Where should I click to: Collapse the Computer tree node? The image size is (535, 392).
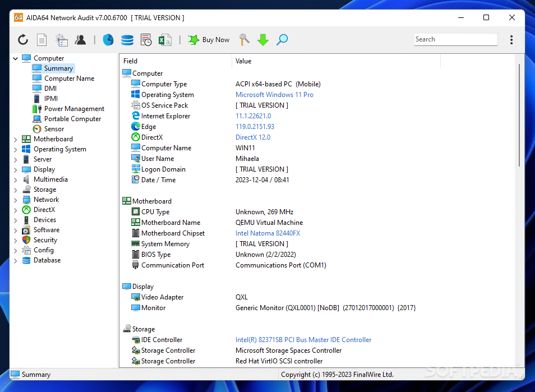click(15, 58)
